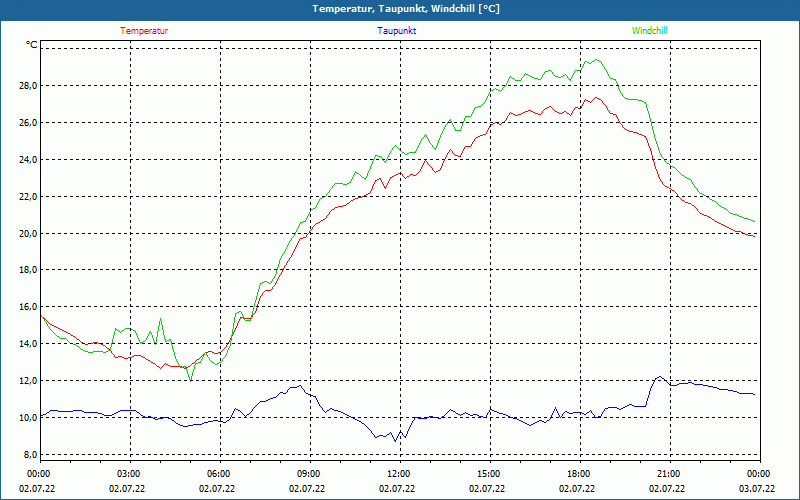The image size is (800, 500).
Task: Click the 06:00 time axis label
Action: tap(217, 474)
